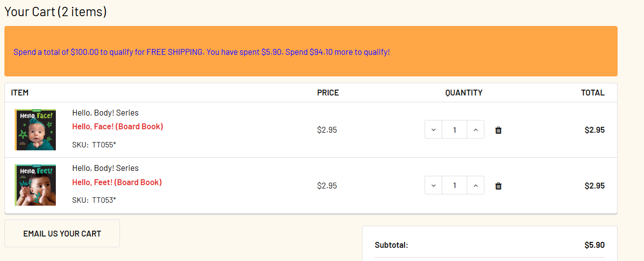
Task: Click the Hello, Feet! cover thumbnail
Action: tap(35, 185)
